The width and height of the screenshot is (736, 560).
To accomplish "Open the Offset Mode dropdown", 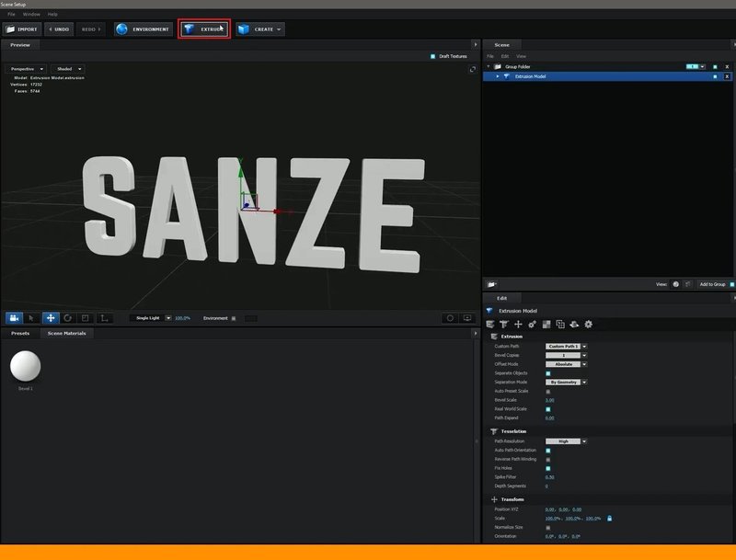I will pos(566,364).
